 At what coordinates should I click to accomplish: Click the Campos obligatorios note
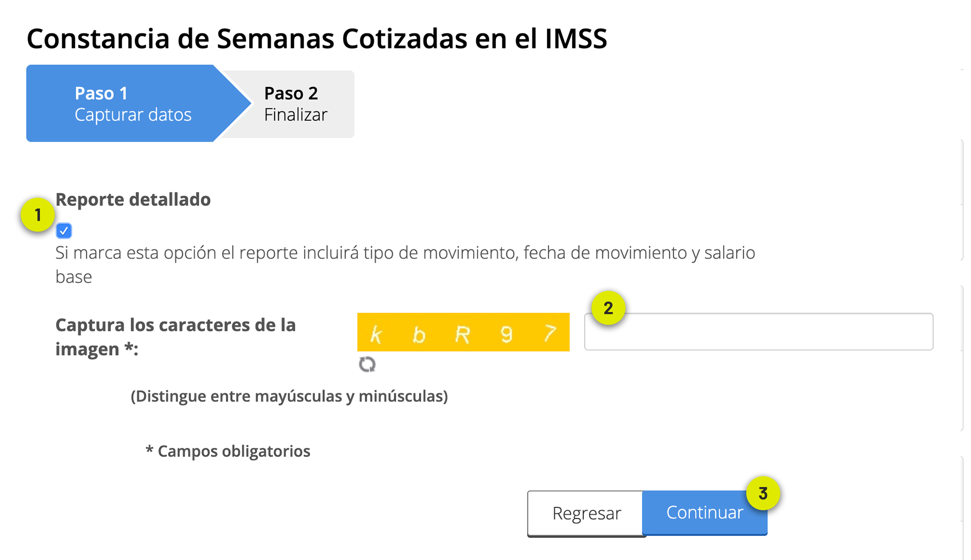(x=228, y=451)
